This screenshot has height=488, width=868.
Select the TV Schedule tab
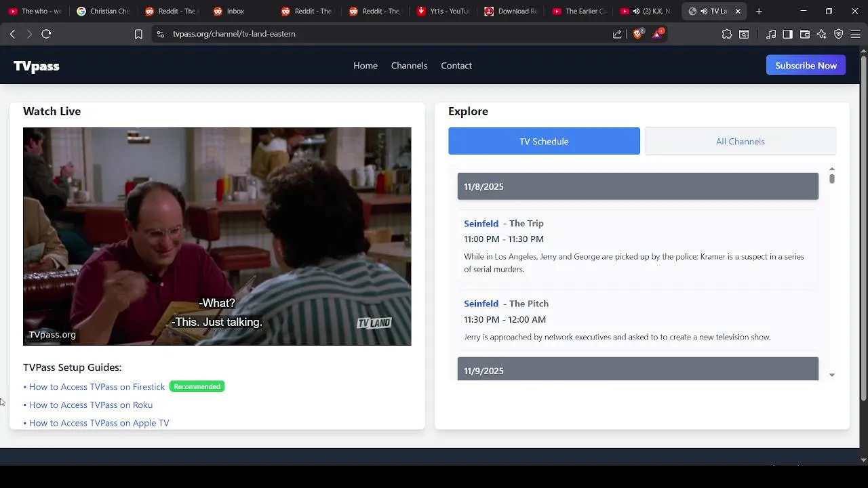click(544, 141)
